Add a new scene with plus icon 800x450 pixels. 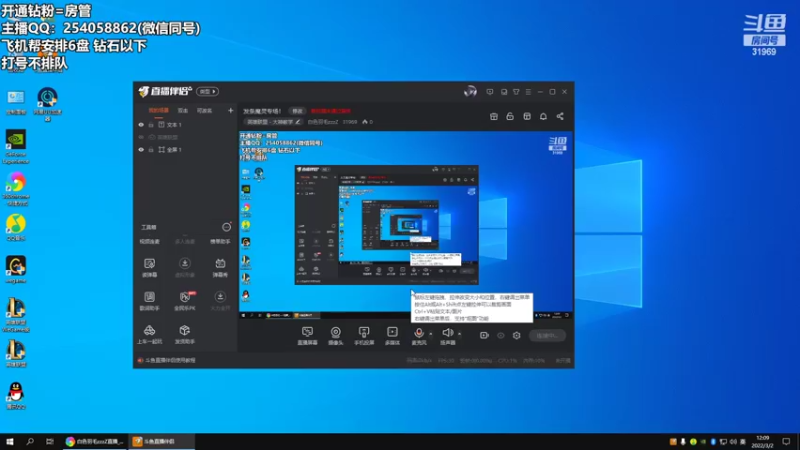(x=230, y=110)
